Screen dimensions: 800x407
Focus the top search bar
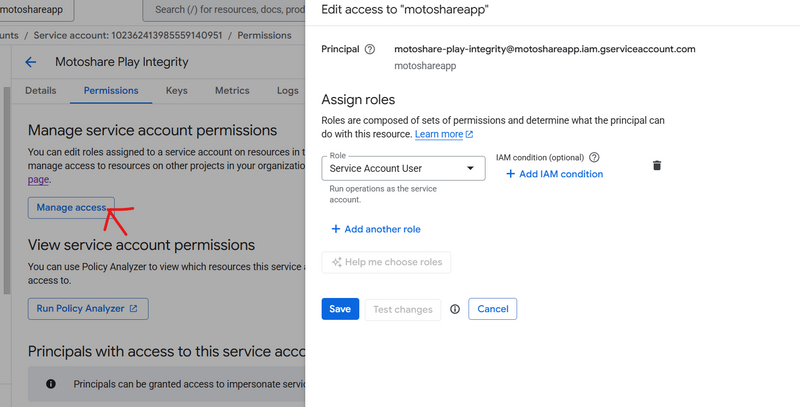[225, 11]
